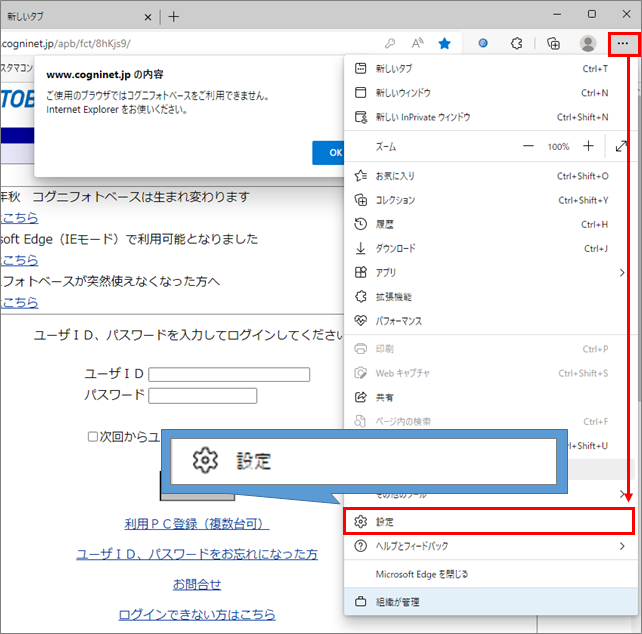The image size is (642, 634).
Task: Choose Microsoft Edge を閉じる
Action: point(489,574)
